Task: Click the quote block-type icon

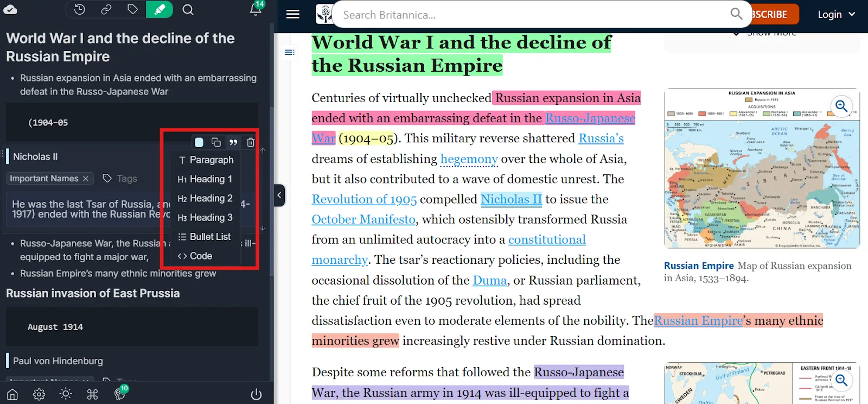Action: [x=233, y=142]
